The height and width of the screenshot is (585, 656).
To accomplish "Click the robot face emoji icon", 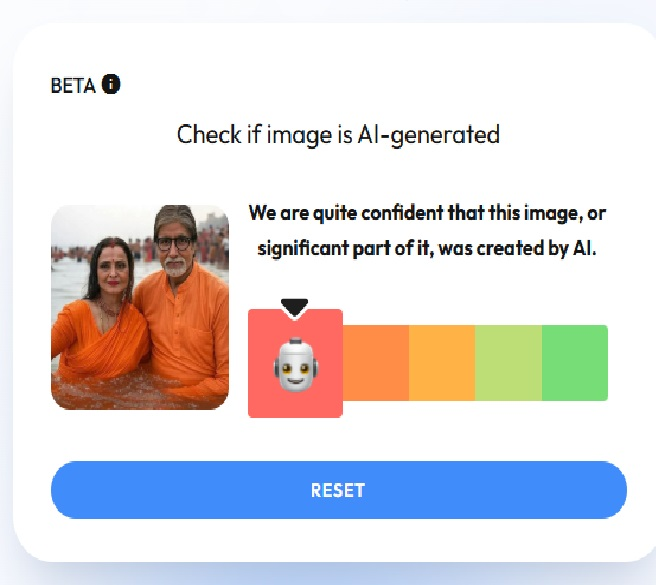I will pyautogui.click(x=295, y=364).
